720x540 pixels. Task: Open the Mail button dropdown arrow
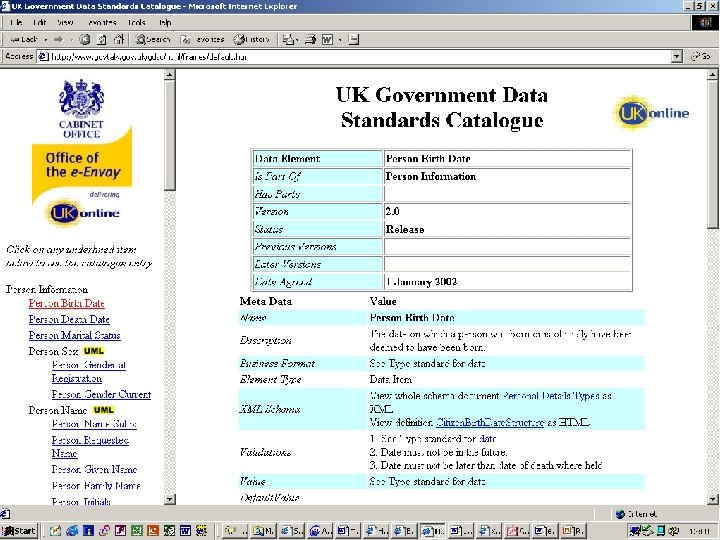click(297, 40)
